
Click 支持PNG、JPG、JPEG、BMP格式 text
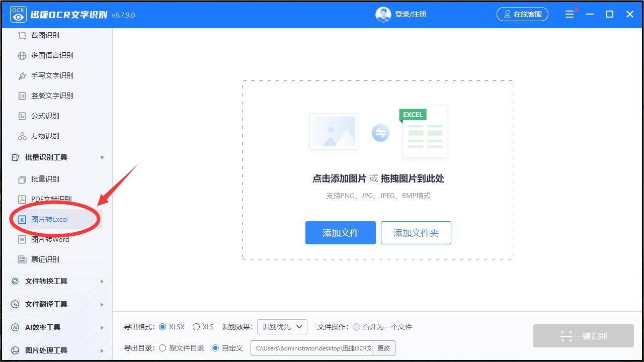[x=378, y=196]
